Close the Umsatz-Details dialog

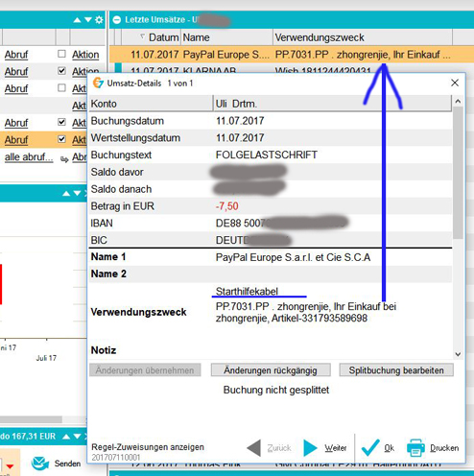(455, 83)
